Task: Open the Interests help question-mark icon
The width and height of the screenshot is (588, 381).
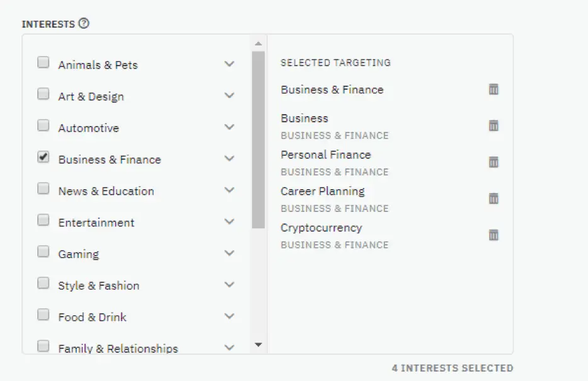Action: pos(84,23)
